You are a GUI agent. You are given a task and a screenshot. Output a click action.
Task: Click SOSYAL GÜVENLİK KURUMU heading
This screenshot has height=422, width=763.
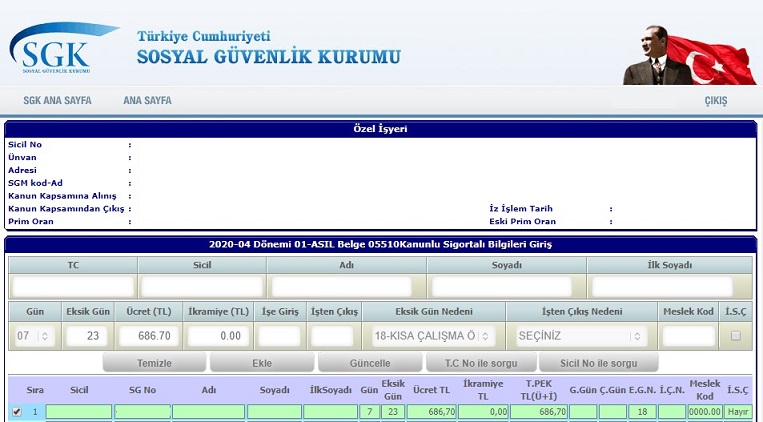coord(269,57)
